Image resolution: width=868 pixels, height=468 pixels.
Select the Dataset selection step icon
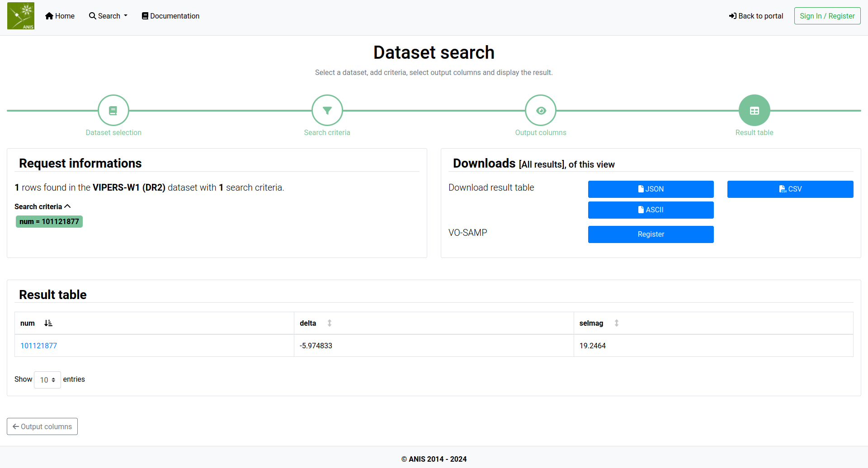coord(113,110)
